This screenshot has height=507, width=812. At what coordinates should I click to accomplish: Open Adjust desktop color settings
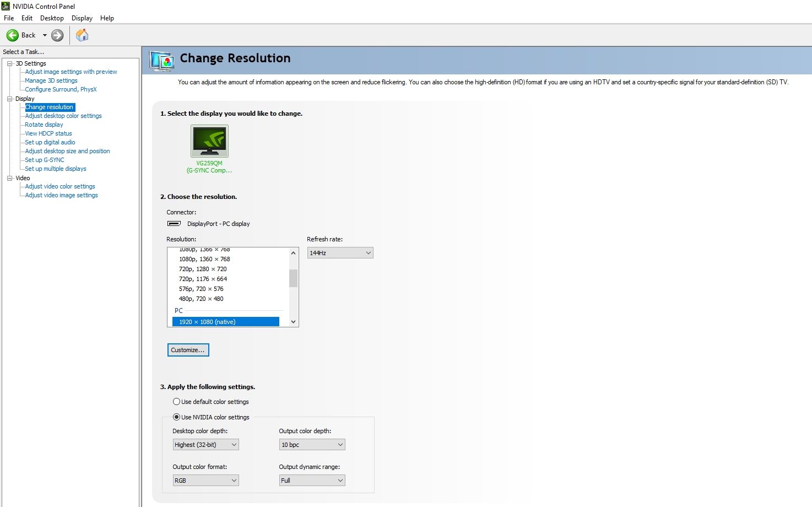(63, 116)
